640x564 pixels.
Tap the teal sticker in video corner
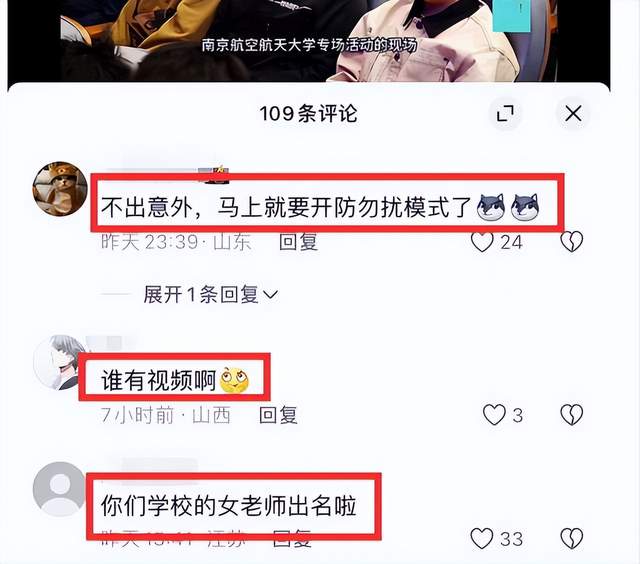pyautogui.click(x=511, y=16)
